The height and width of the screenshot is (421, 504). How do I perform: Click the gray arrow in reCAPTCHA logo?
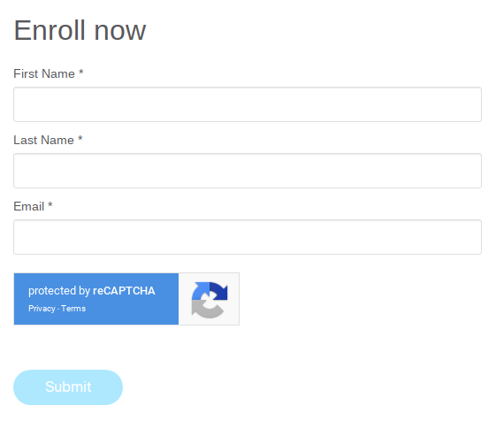coord(206,309)
